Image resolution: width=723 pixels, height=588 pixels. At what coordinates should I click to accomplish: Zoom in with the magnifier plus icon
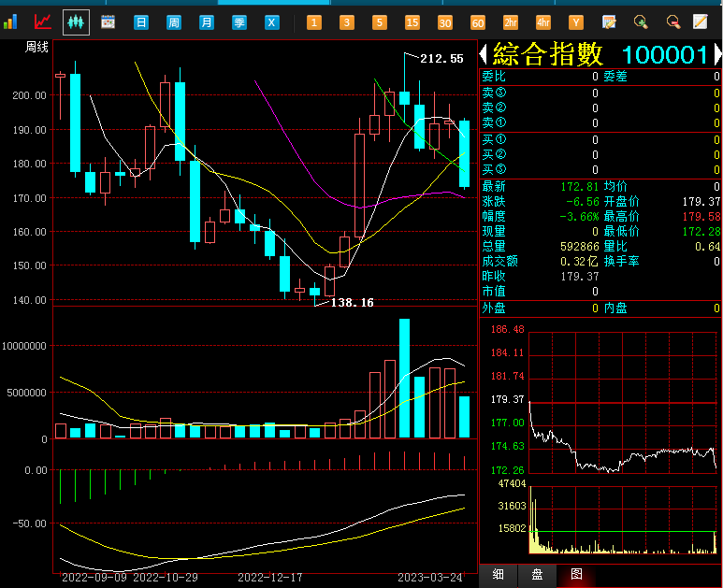point(641,22)
